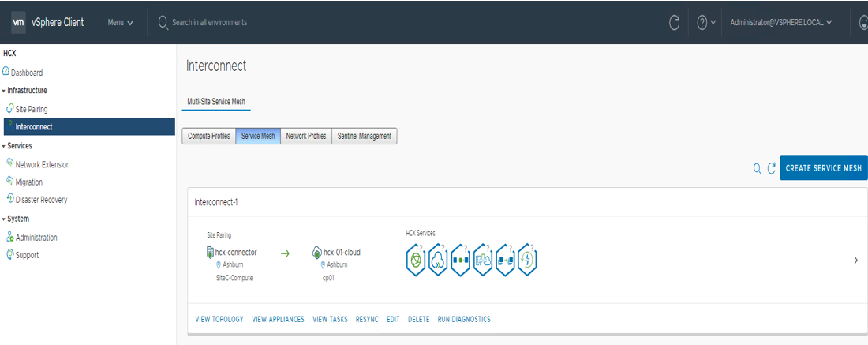Click RESYNC link
Viewport: 868px width, 345px height.
[x=367, y=319]
